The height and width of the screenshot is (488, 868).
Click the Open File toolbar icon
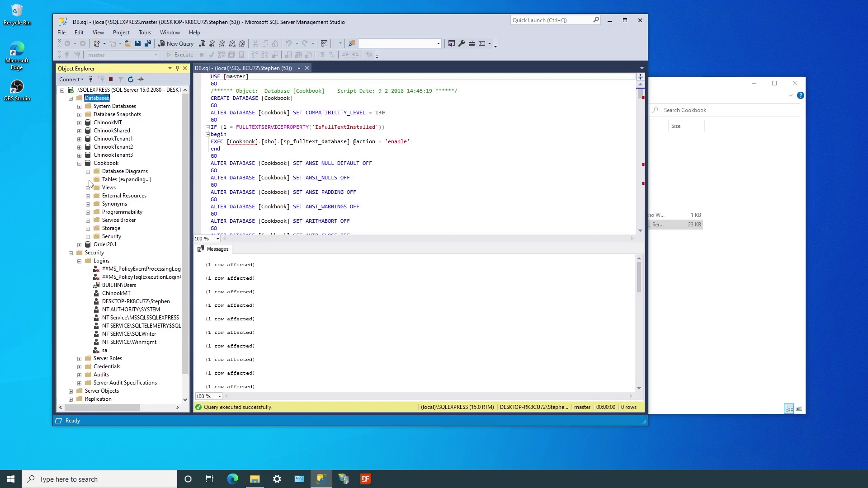pyautogui.click(x=128, y=43)
